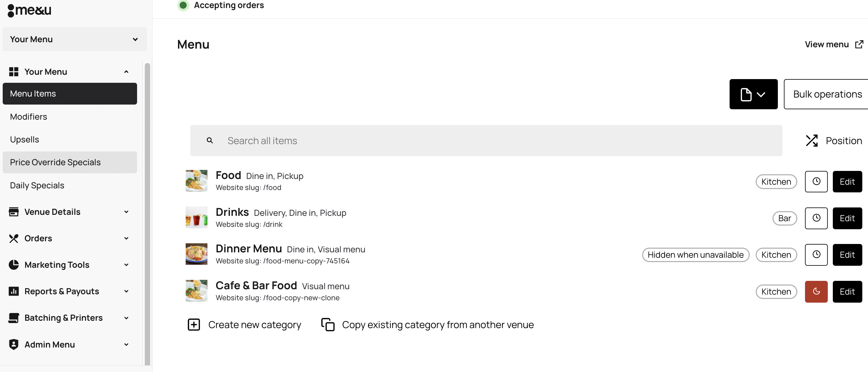Click the Drinks category clock schedule icon
Viewport: 868px width, 372px height.
[x=816, y=218]
